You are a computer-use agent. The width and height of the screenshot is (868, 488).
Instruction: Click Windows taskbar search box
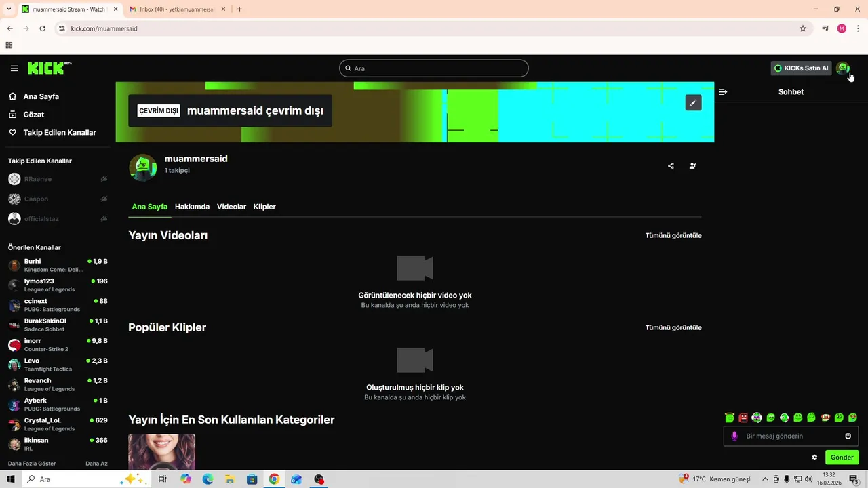tap(87, 479)
